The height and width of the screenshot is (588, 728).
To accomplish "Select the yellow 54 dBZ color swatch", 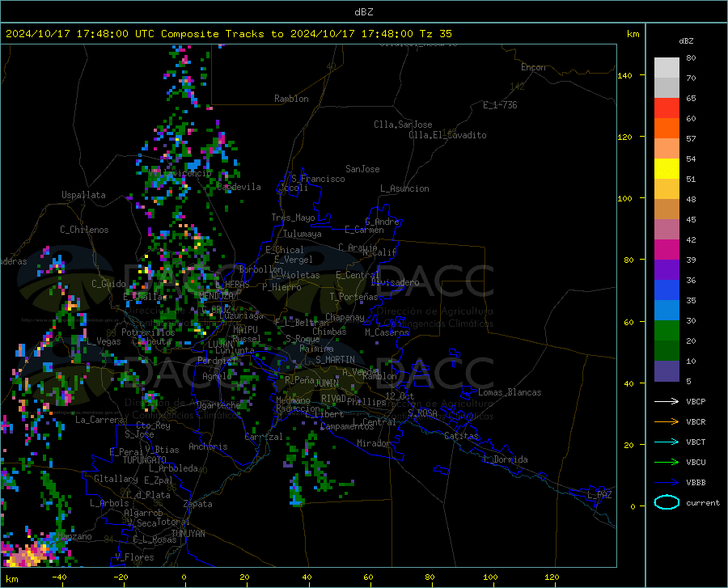I will [x=667, y=169].
